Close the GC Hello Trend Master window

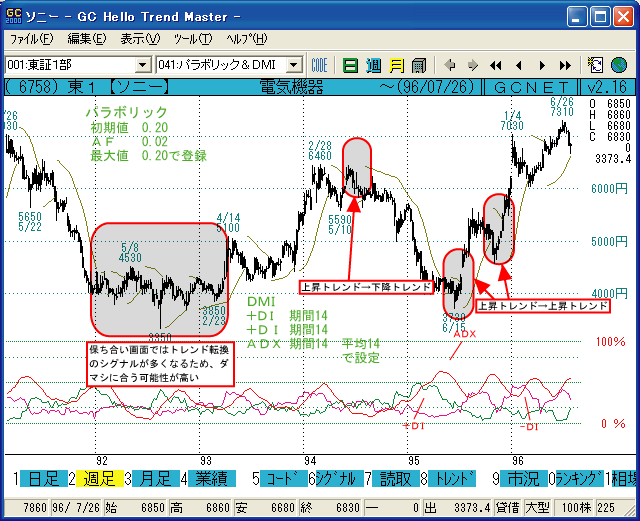click(x=624, y=17)
